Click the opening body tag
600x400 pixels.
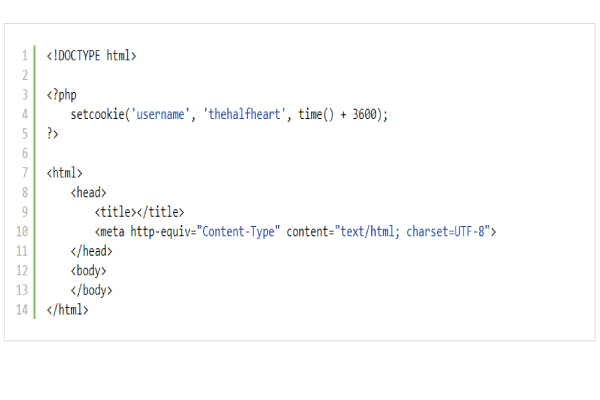(89, 270)
